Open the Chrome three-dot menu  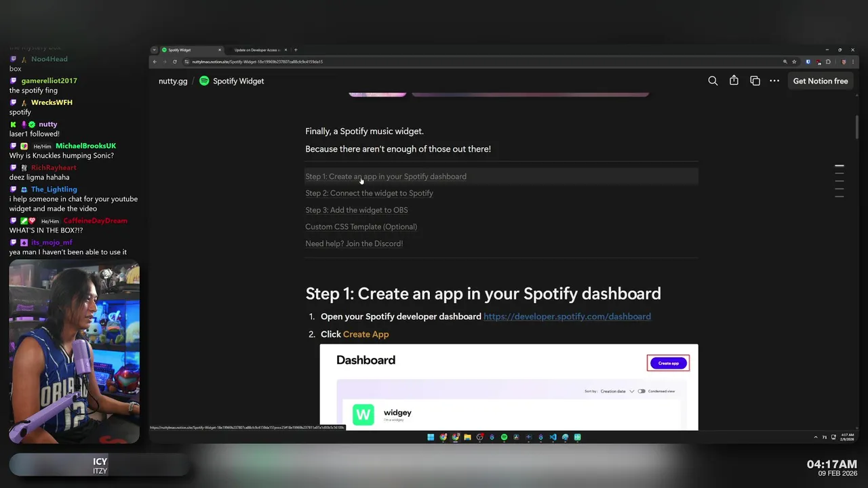pos(853,62)
